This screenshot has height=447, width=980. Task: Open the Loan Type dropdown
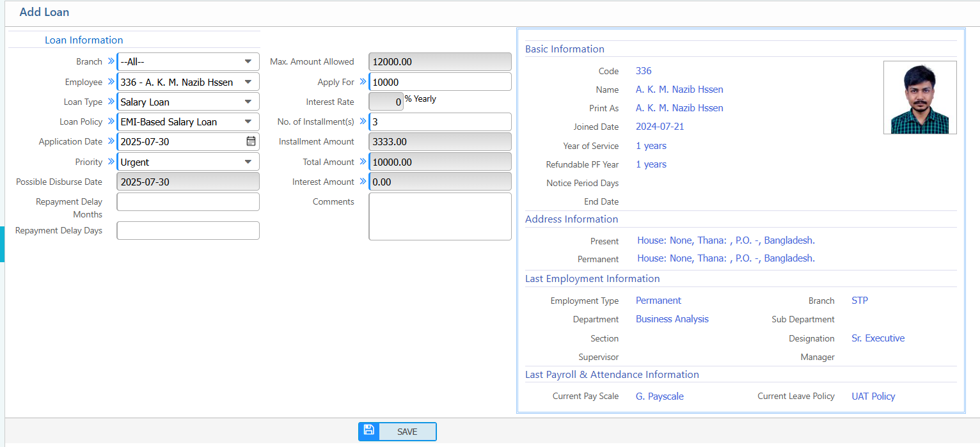pos(188,102)
